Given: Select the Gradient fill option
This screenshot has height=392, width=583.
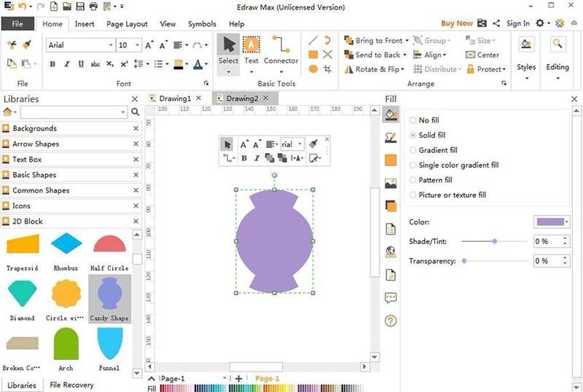Looking at the screenshot, I should point(434,150).
